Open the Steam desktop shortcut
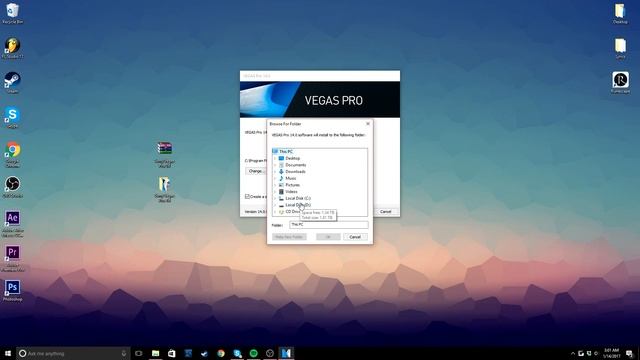The image size is (640, 360). (12, 82)
